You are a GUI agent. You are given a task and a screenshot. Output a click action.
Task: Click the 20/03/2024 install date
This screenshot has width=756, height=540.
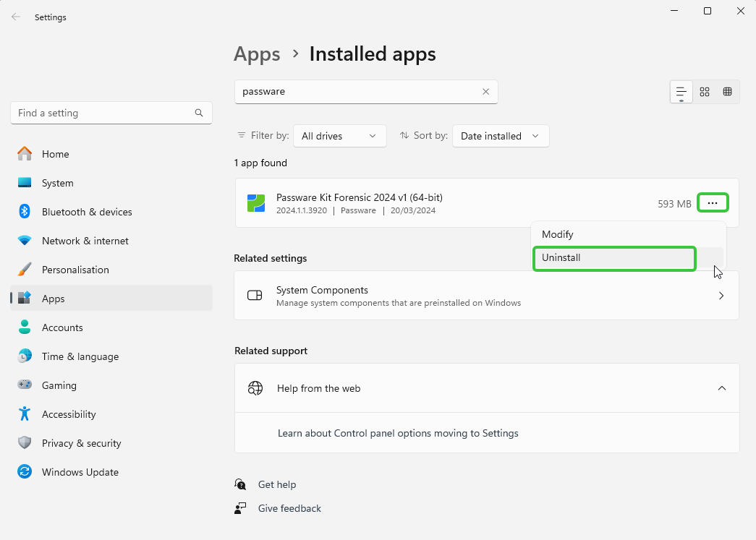413,210
